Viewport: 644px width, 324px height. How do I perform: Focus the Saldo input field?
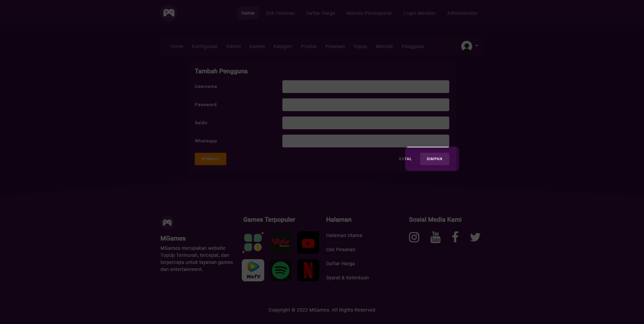pyautogui.click(x=366, y=123)
